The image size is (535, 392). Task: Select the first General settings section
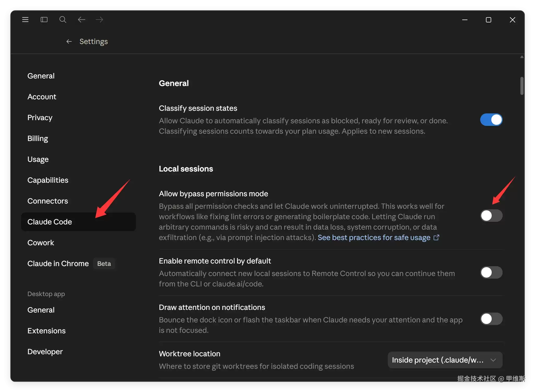click(78, 76)
